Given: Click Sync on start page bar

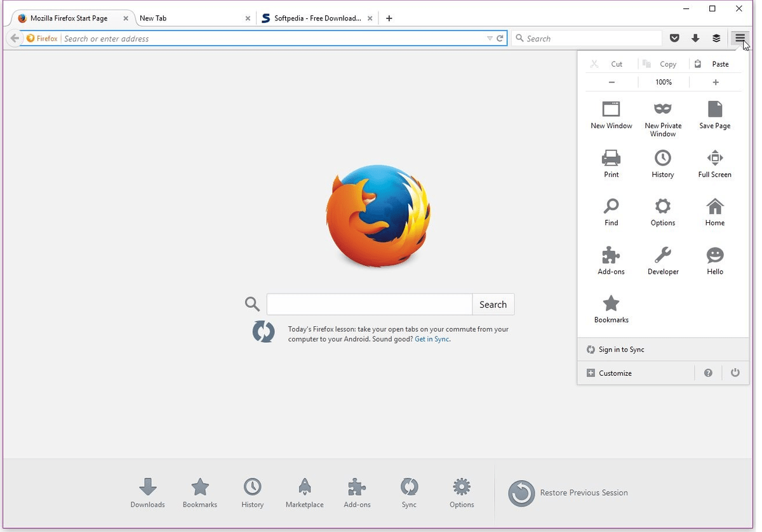Looking at the screenshot, I should (x=409, y=493).
